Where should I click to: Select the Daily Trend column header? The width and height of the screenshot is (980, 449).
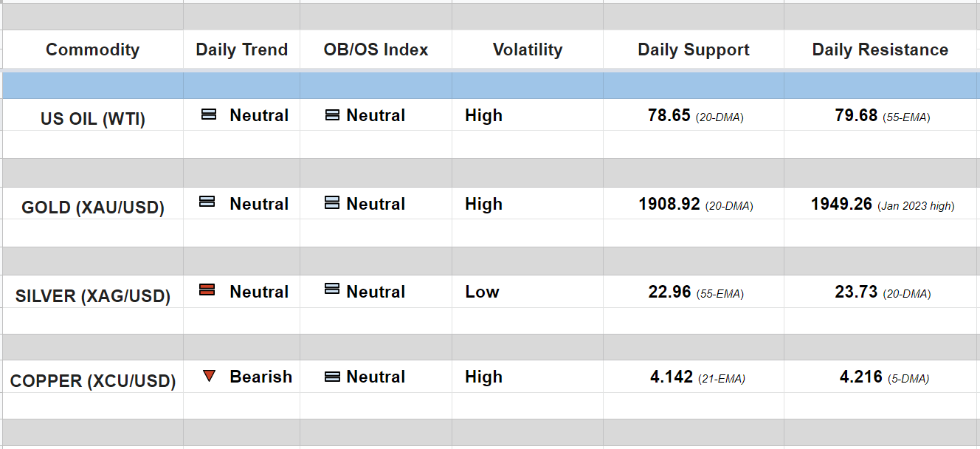coord(241,49)
